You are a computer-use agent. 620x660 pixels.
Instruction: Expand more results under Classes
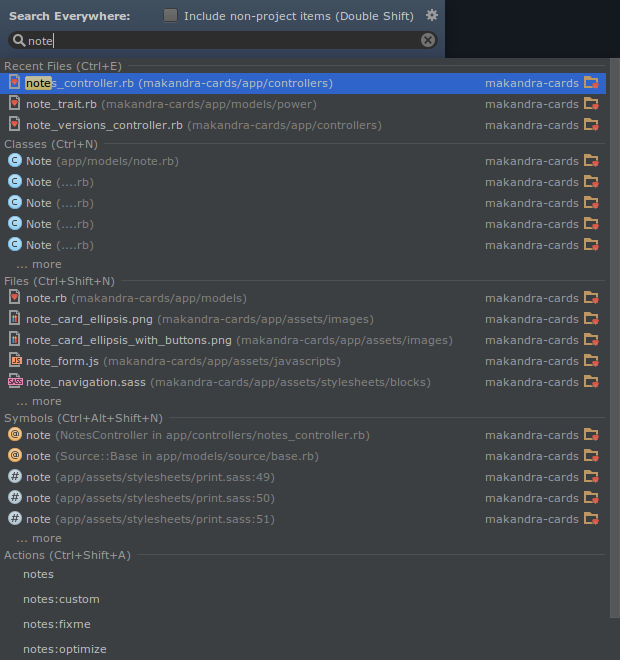[39, 265]
